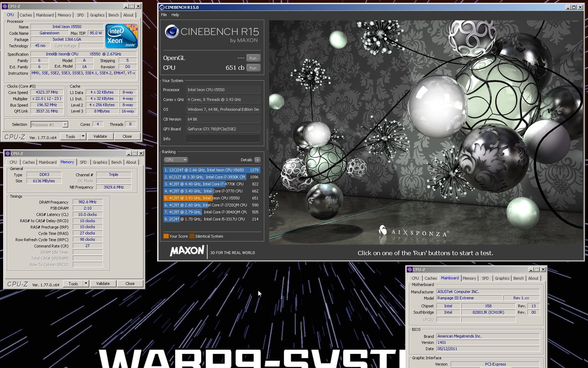Select ranking entry Intel Core i5-3317U
The height and width of the screenshot is (368, 588).
pyautogui.click(x=212, y=219)
